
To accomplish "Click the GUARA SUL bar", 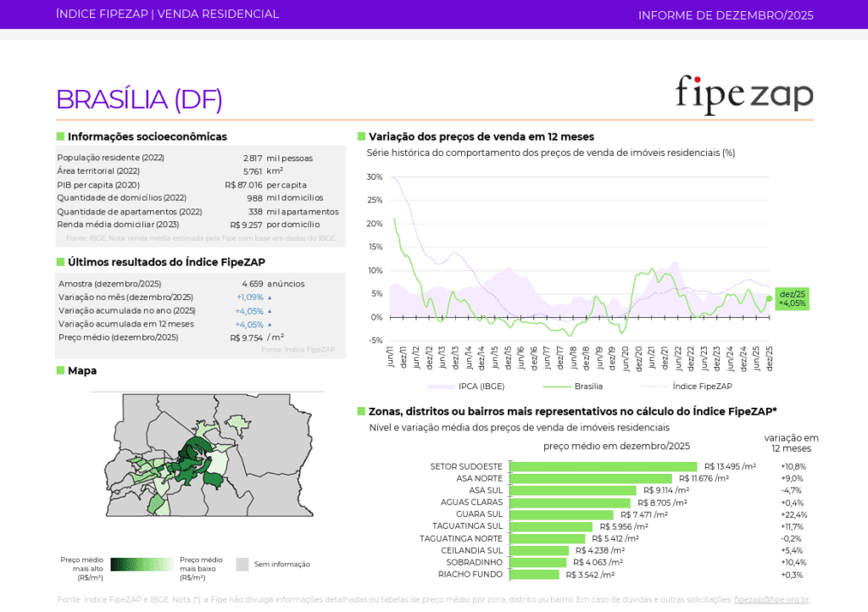I will (561, 515).
